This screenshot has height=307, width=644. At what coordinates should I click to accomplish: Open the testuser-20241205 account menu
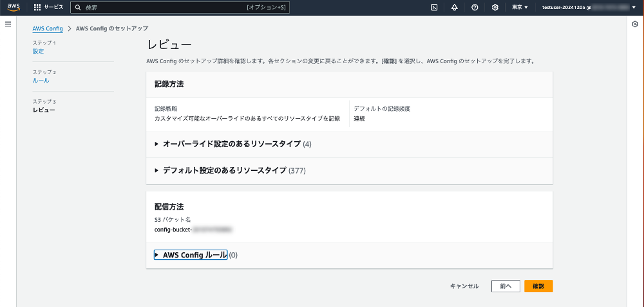coord(589,7)
